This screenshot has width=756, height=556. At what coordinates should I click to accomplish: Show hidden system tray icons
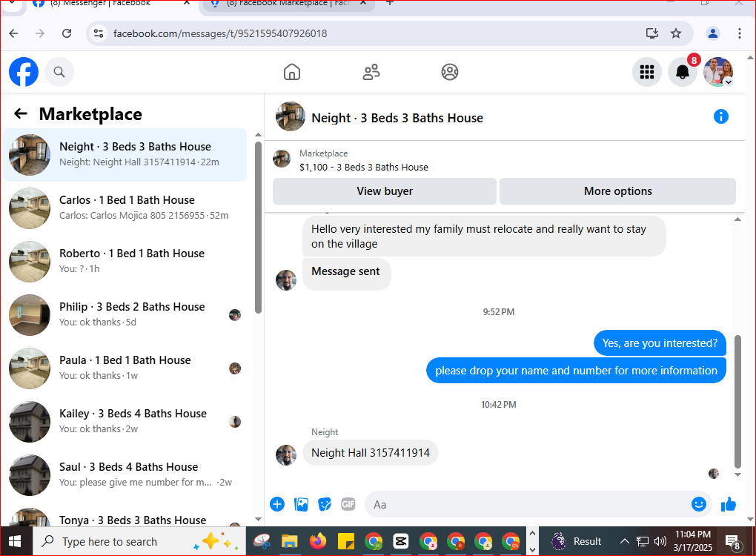pyautogui.click(x=624, y=541)
